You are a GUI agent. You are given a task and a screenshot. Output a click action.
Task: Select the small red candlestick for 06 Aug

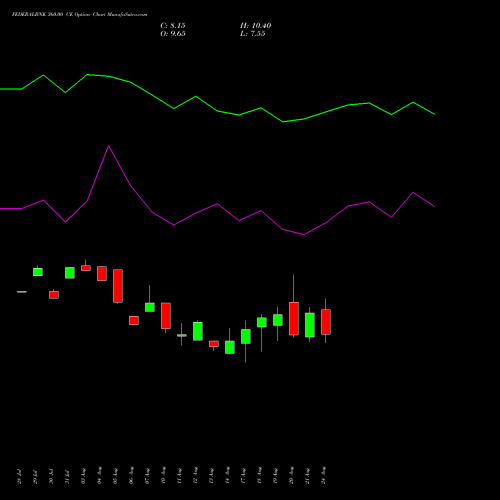pos(134,320)
